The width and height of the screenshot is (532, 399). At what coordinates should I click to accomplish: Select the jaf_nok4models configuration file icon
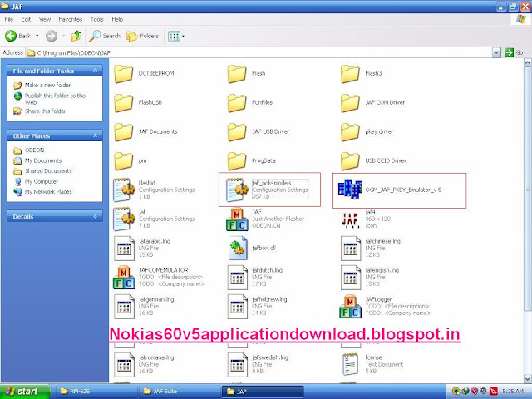(237, 190)
